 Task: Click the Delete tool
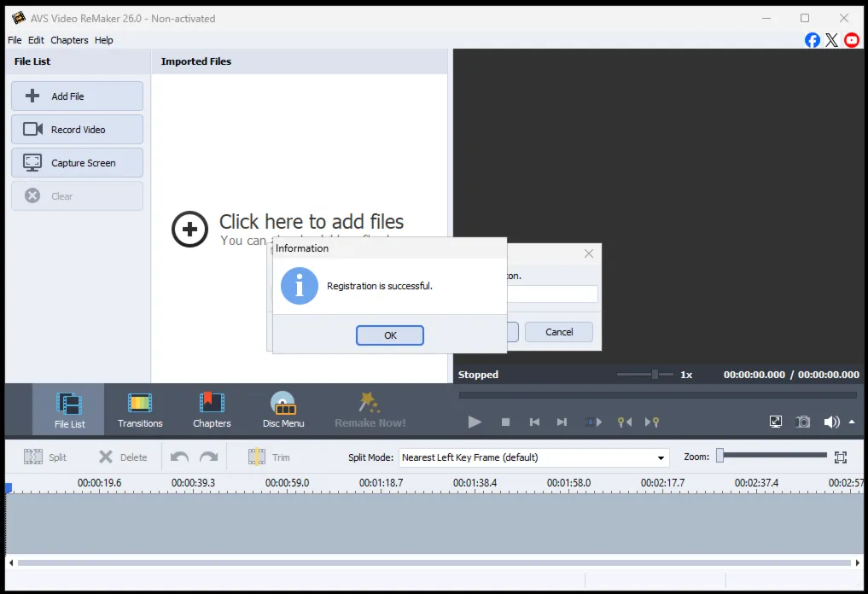coord(123,457)
